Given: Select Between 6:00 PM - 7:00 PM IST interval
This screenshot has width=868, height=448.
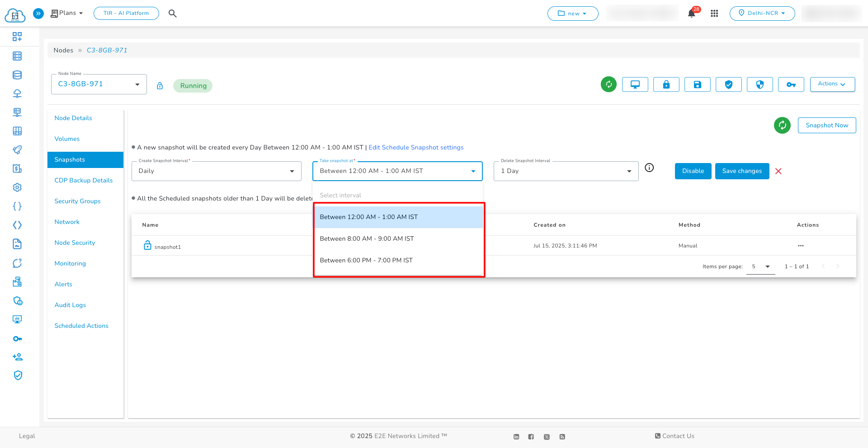Looking at the screenshot, I should (x=367, y=260).
